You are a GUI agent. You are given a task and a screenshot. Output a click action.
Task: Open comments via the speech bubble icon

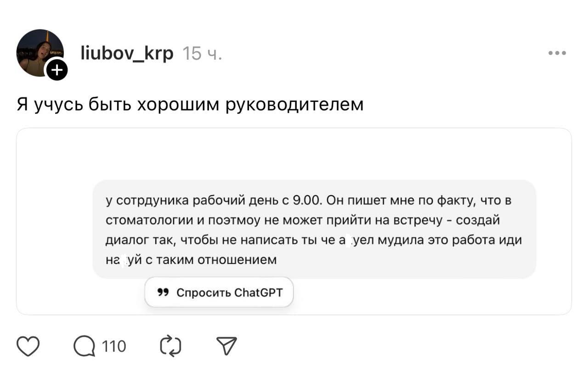[84, 346]
